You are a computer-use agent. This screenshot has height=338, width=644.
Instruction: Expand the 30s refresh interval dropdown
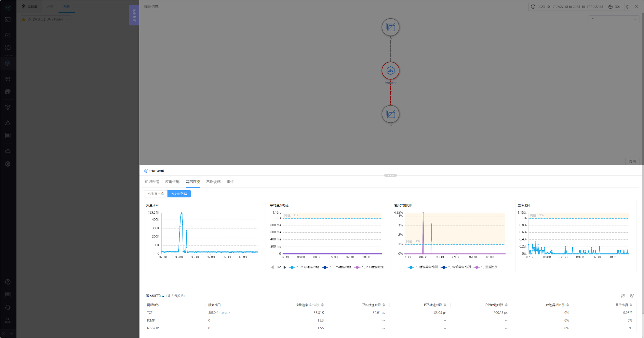(x=614, y=7)
